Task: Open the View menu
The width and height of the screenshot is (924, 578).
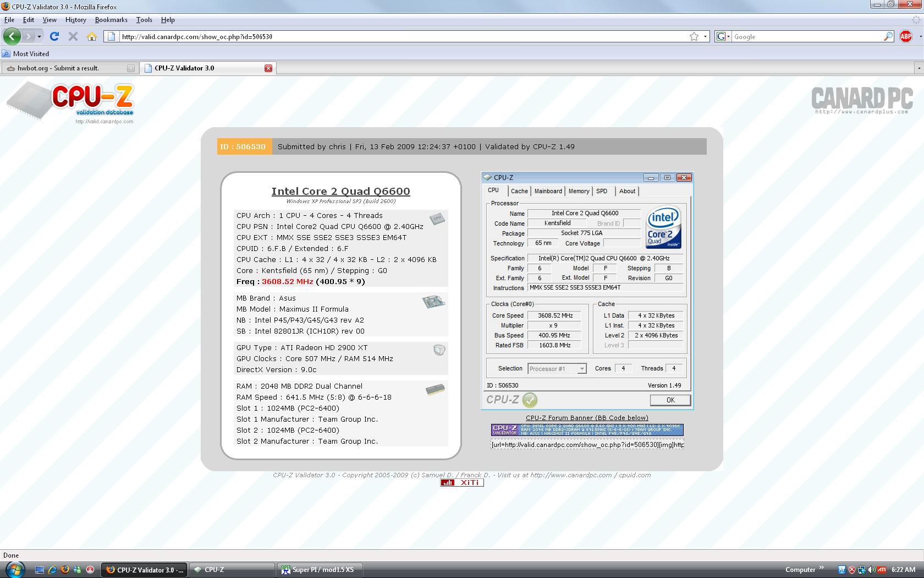Action: [x=50, y=20]
